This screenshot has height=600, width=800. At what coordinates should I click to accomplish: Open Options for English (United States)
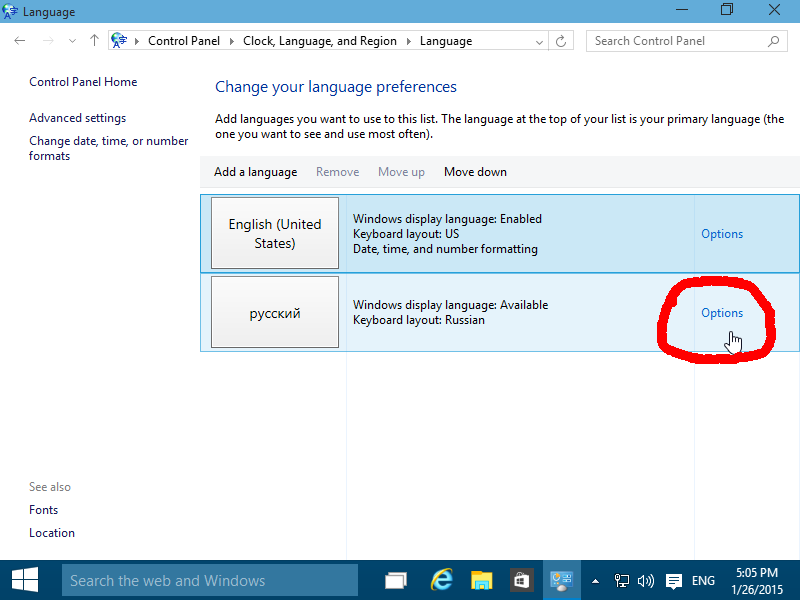click(x=722, y=234)
